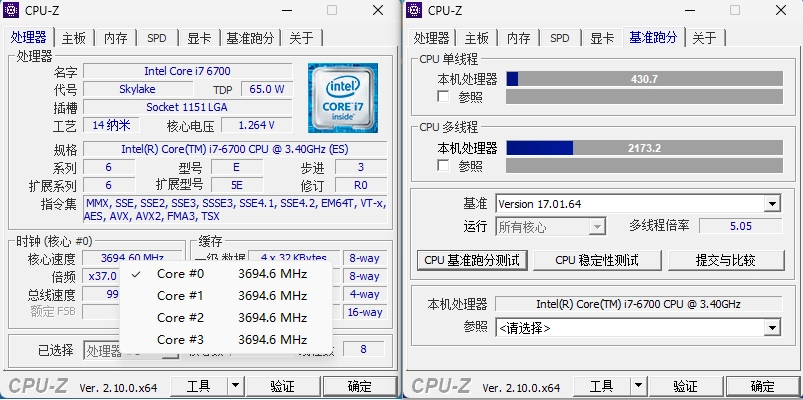Minimize the right CPU-Z window
The height and width of the screenshot is (400, 803).
click(x=689, y=10)
